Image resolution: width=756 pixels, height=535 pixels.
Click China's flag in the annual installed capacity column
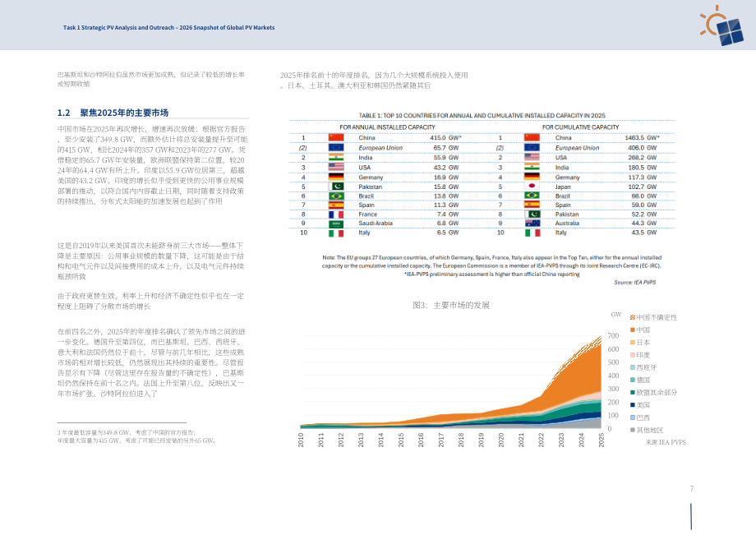point(336,138)
